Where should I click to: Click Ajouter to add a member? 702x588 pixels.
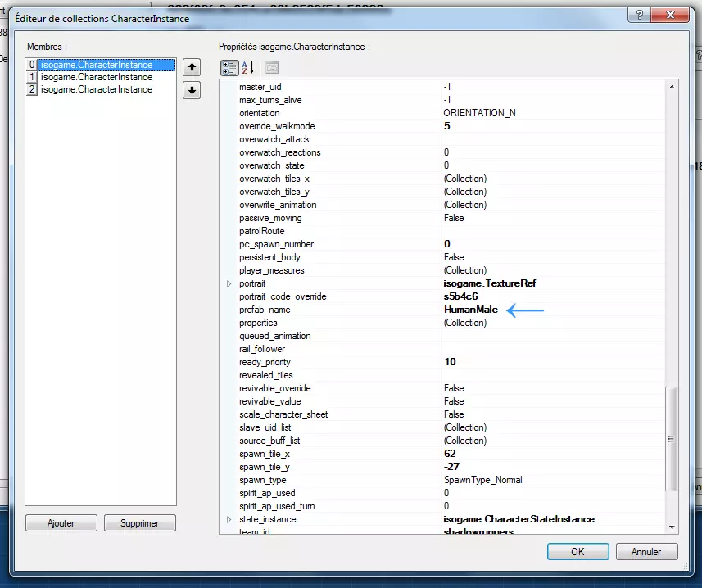coord(61,523)
